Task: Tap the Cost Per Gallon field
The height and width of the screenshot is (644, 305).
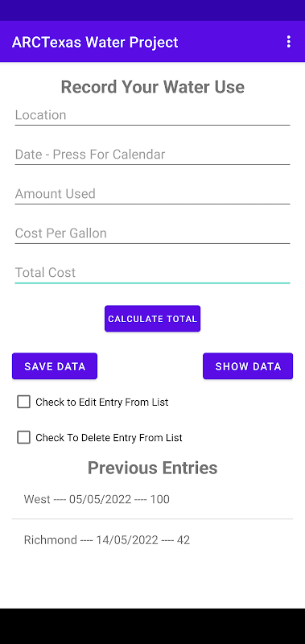Action: 152,233
